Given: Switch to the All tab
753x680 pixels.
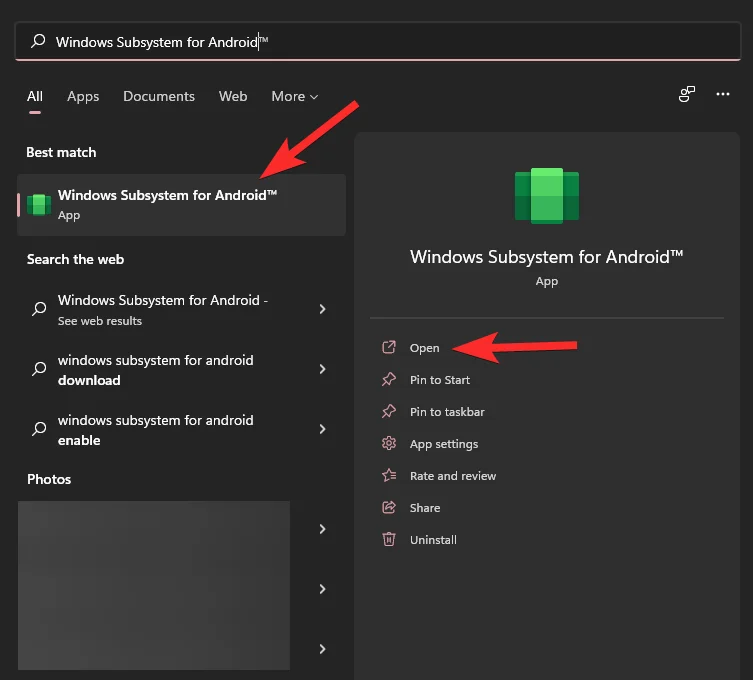Looking at the screenshot, I should [35, 96].
